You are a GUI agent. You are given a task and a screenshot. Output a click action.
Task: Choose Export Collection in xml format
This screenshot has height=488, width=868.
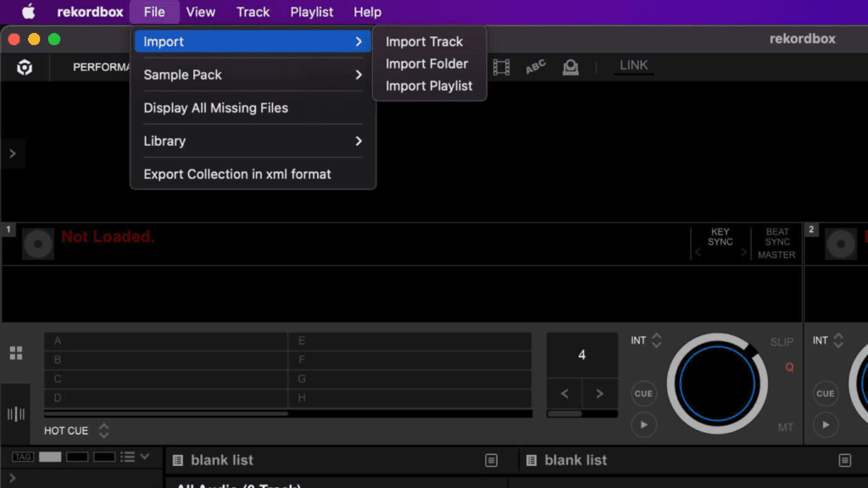237,174
